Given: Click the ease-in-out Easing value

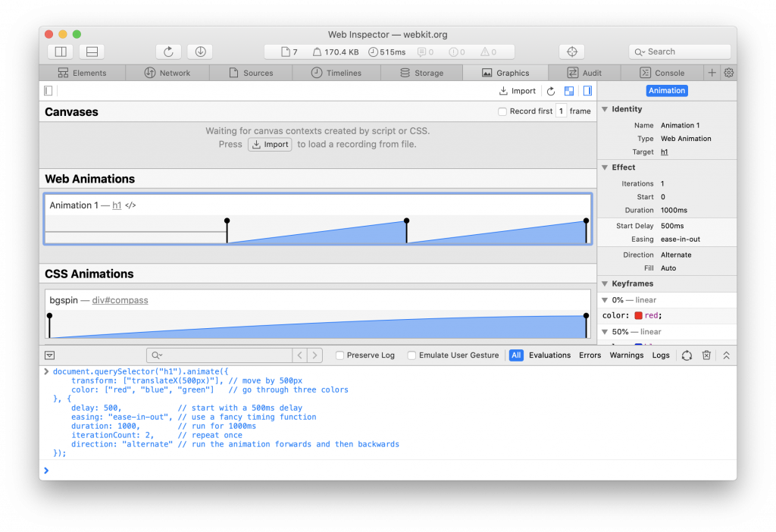Looking at the screenshot, I should coord(681,239).
